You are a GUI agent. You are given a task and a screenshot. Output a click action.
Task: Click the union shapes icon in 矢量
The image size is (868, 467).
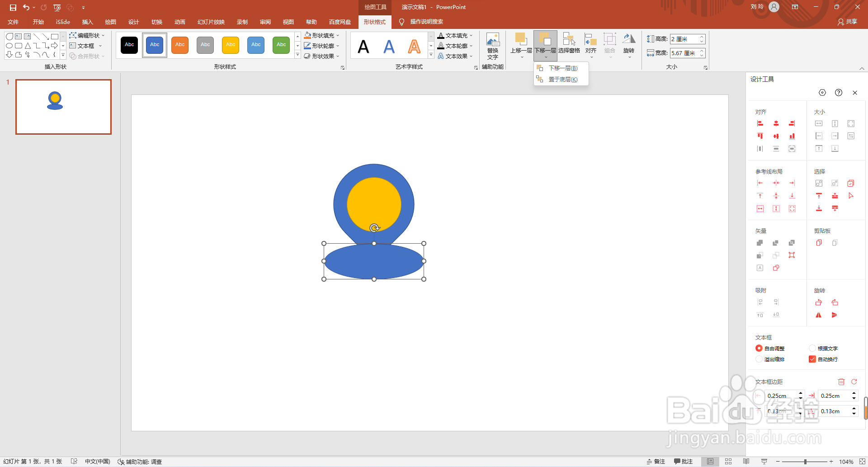(759, 243)
